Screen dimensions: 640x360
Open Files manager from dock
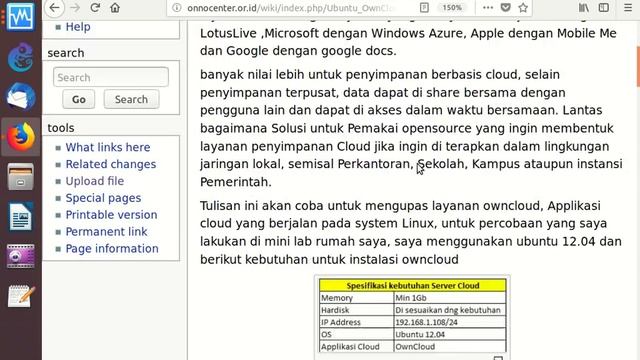[x=20, y=177]
